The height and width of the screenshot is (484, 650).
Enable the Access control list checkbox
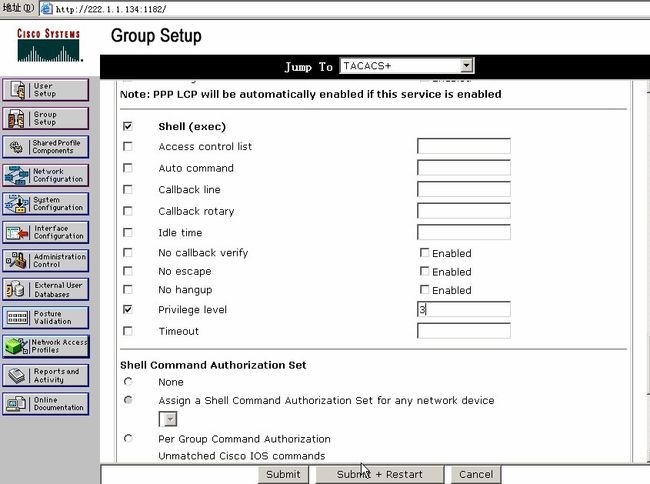click(x=128, y=146)
